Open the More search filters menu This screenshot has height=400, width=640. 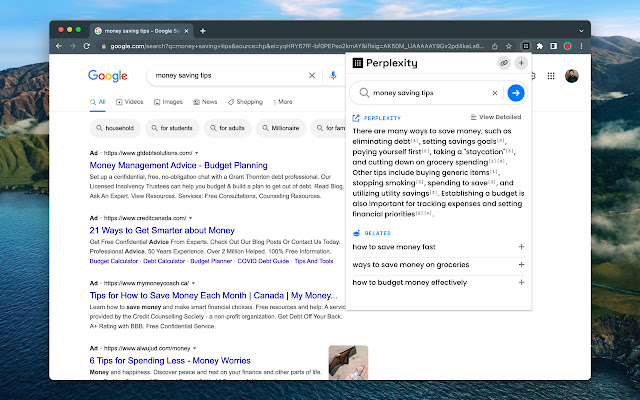coord(283,102)
